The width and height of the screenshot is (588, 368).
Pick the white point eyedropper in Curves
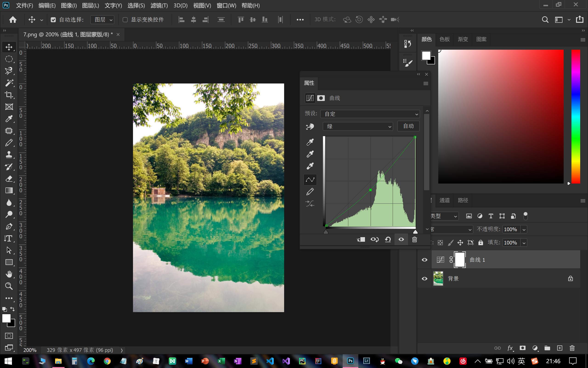click(x=310, y=166)
